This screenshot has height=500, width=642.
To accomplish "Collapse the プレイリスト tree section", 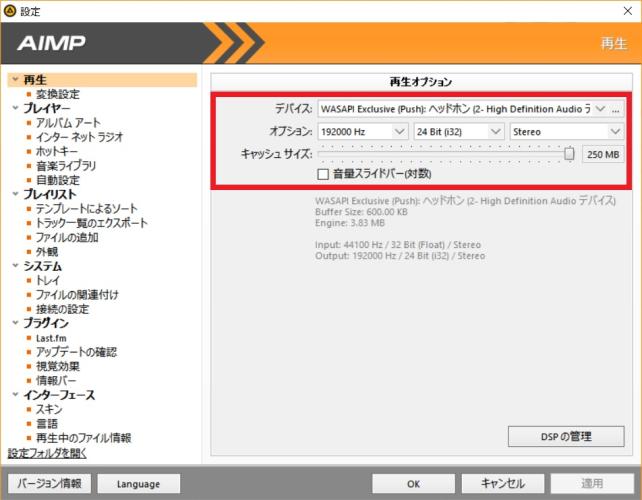I will 16,194.
